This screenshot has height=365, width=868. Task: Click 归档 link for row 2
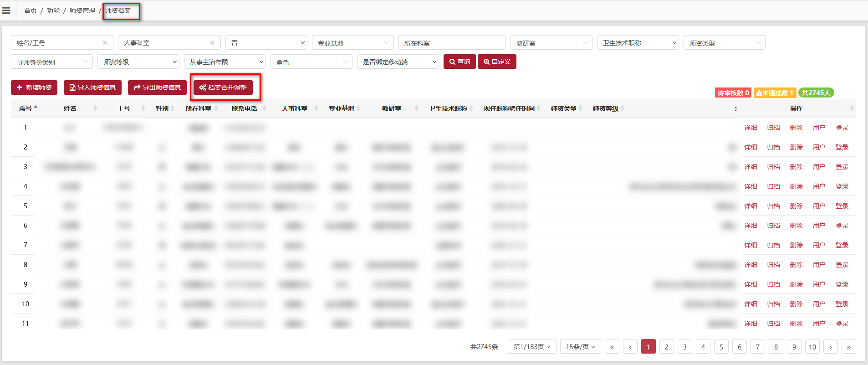(x=773, y=147)
